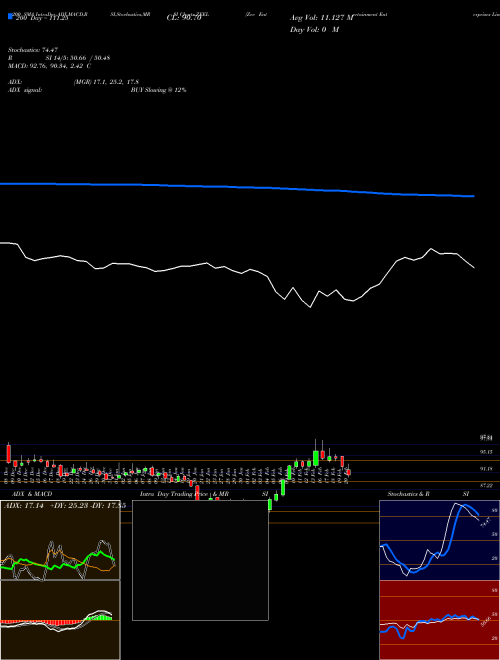
Task: Click the 95.13 price axis label
Action: 486,452
